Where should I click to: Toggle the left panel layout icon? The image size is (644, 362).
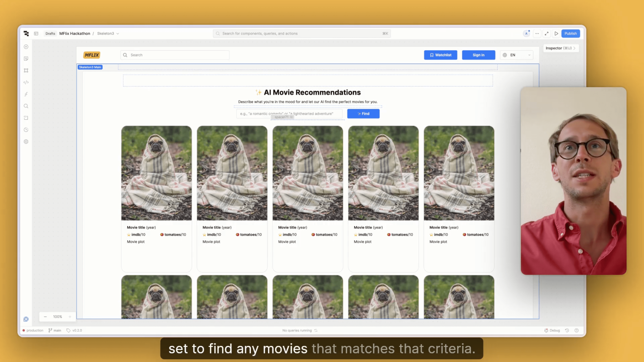(36, 33)
